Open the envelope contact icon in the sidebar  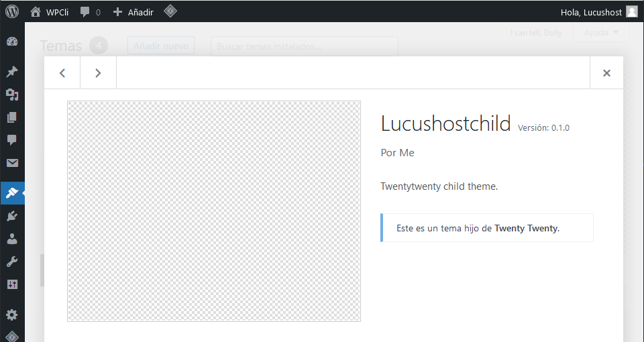(x=12, y=164)
